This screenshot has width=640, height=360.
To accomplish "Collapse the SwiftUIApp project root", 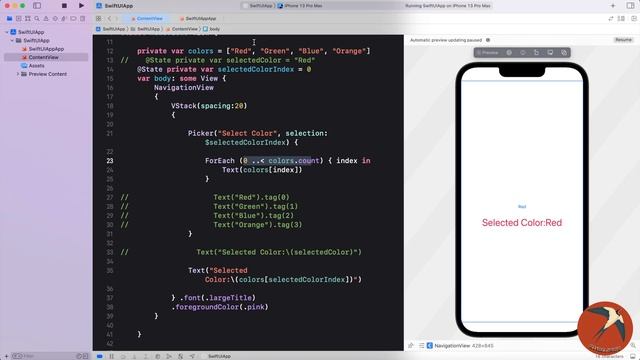I will tap(7, 32).
